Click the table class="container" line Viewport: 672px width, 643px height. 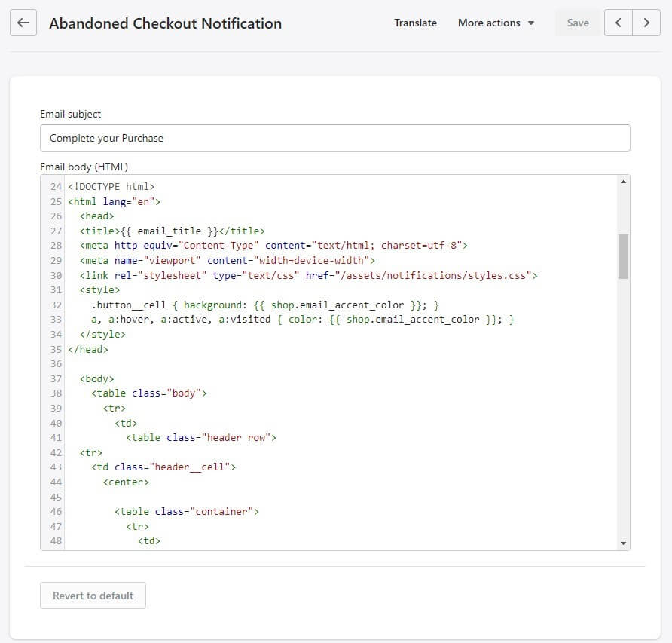[x=186, y=511]
